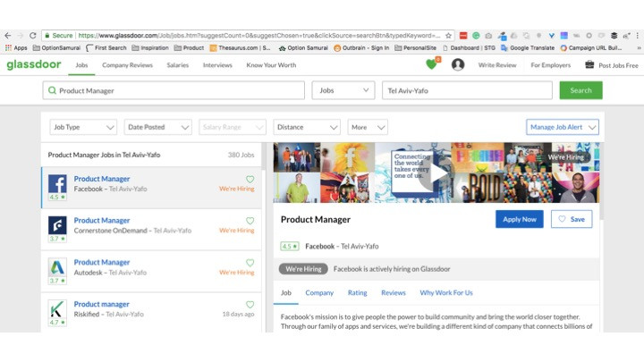Open the saved jobs heart icon in header

[x=431, y=64]
